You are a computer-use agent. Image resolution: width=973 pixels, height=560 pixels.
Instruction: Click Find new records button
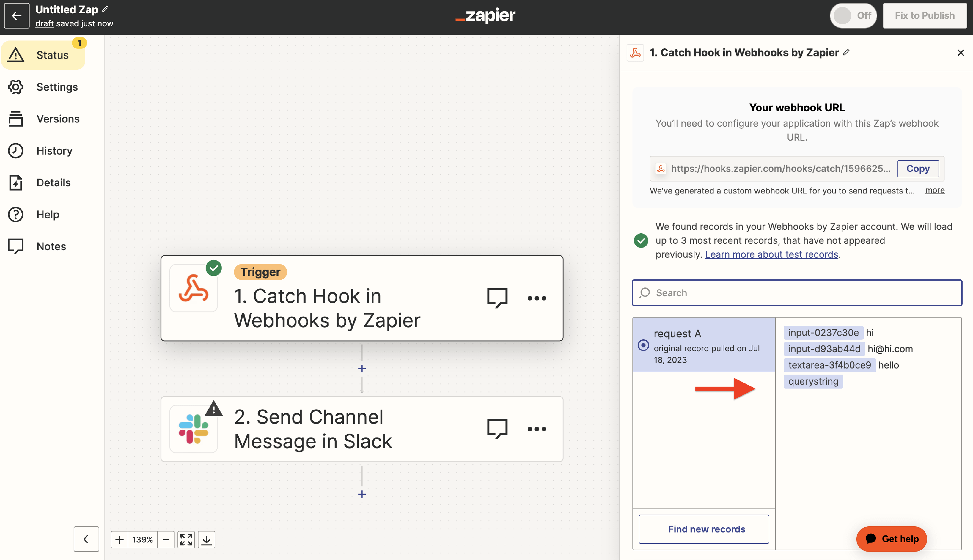(x=704, y=529)
